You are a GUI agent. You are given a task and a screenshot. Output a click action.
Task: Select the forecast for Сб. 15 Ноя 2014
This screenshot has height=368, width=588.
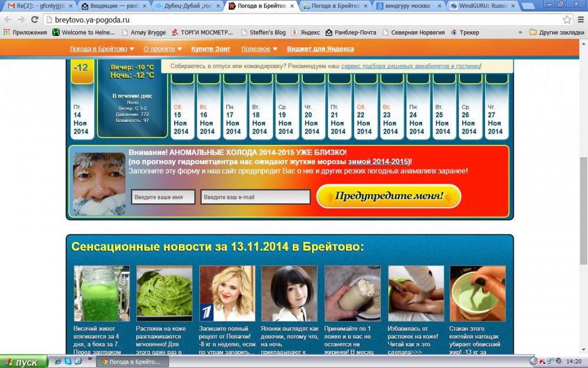coord(181,118)
